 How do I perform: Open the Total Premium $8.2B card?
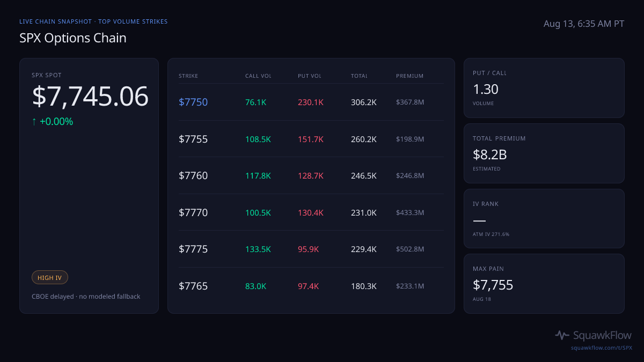pyautogui.click(x=544, y=153)
